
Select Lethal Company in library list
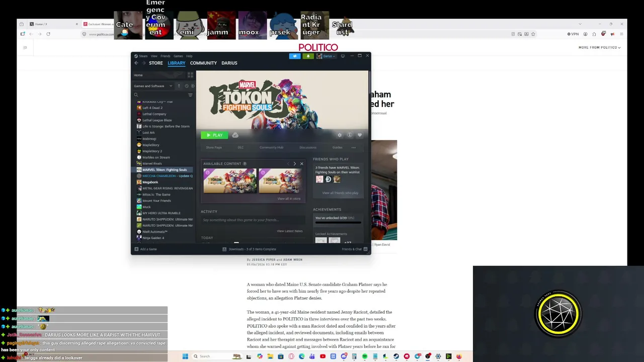click(x=154, y=114)
